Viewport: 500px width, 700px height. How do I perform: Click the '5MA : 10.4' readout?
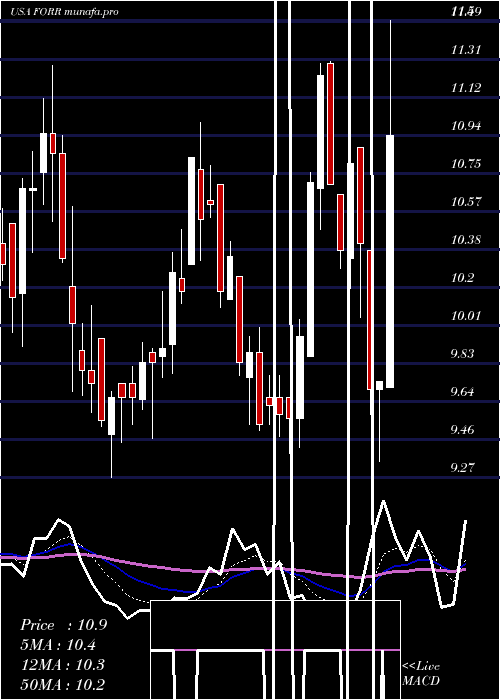coord(58,645)
